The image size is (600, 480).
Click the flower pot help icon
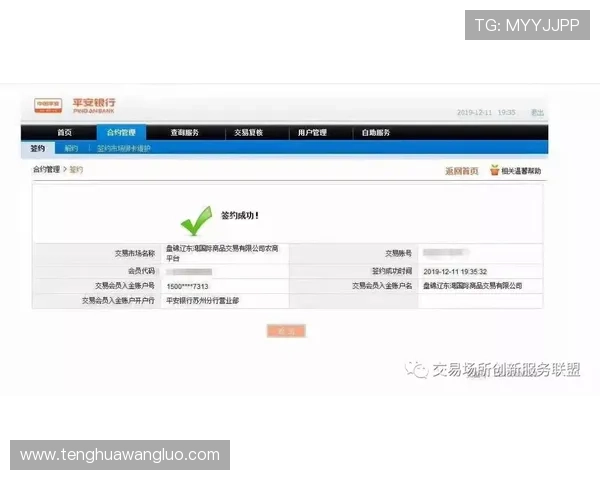[494, 170]
